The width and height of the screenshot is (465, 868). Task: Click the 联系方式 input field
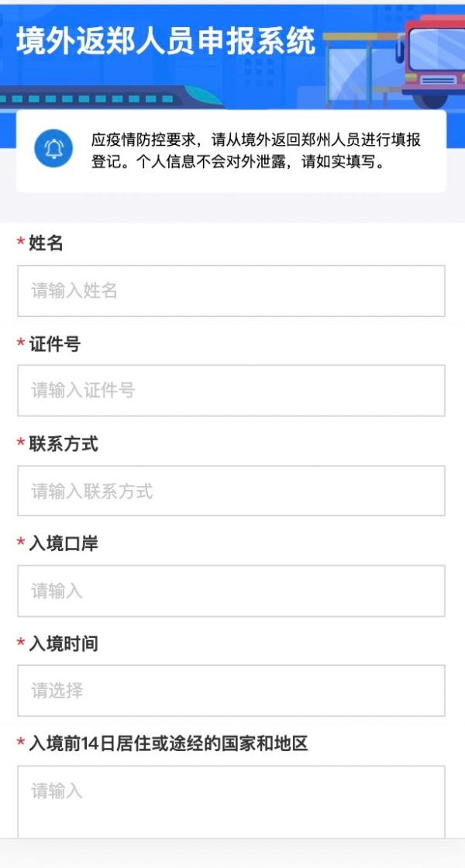point(232,491)
